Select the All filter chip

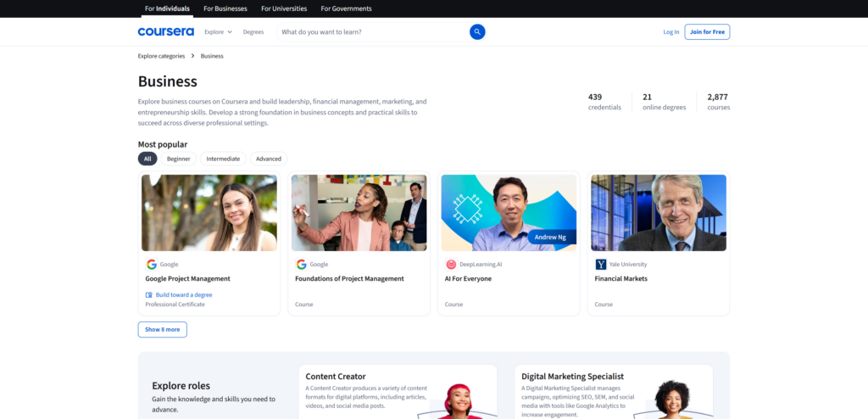click(x=147, y=159)
